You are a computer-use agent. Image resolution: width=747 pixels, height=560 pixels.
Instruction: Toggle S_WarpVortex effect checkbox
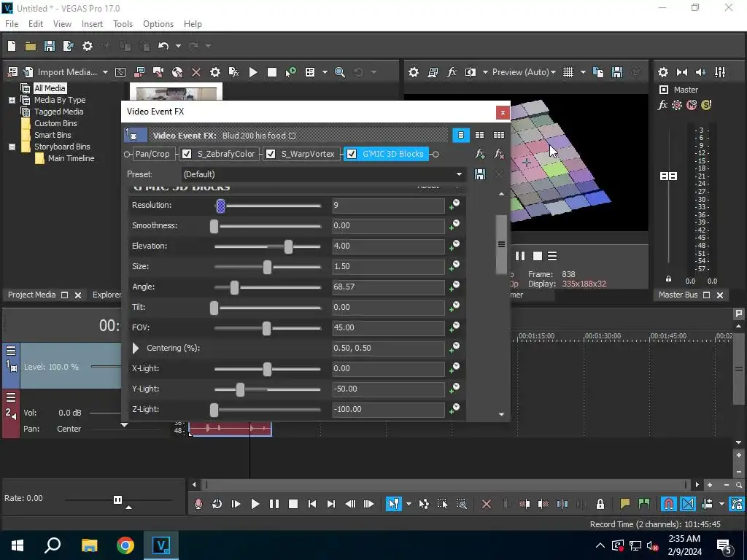[x=271, y=154]
